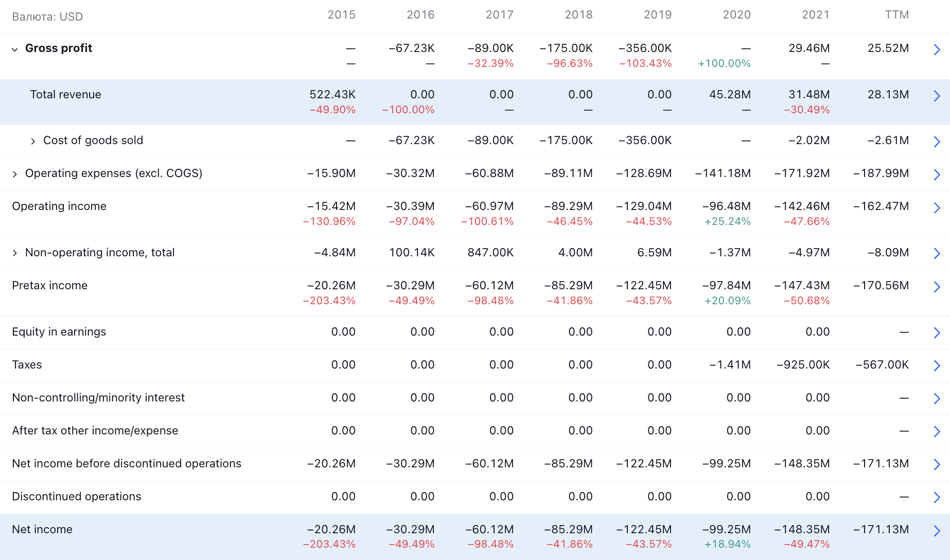Click Taxes 2021 value −925.00K

click(803, 365)
